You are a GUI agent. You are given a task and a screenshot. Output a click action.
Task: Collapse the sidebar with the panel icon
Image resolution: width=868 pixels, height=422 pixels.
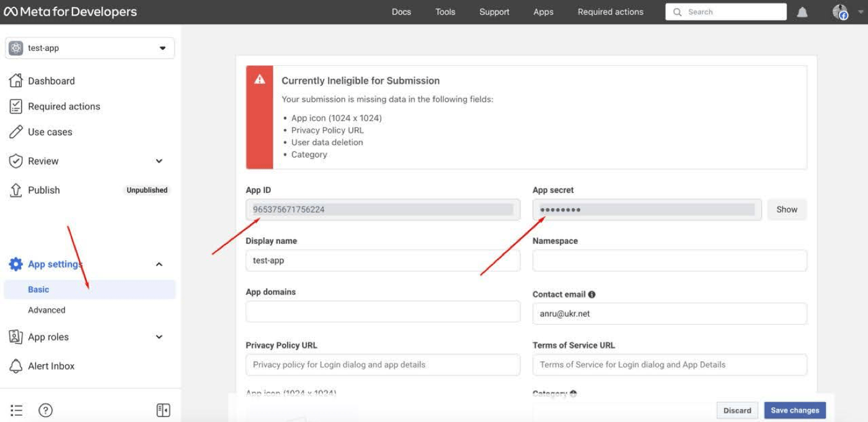pyautogui.click(x=163, y=410)
